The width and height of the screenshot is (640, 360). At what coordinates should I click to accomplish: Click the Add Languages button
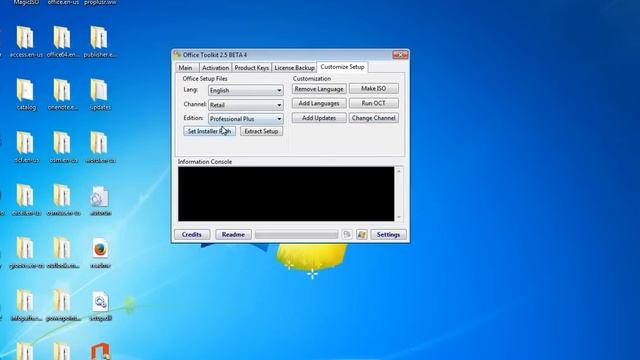click(319, 104)
